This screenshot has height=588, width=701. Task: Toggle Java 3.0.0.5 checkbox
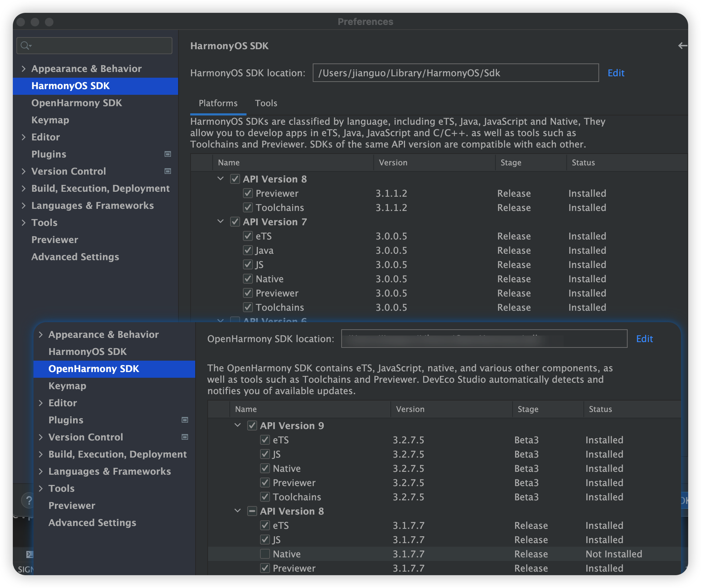pyautogui.click(x=248, y=250)
